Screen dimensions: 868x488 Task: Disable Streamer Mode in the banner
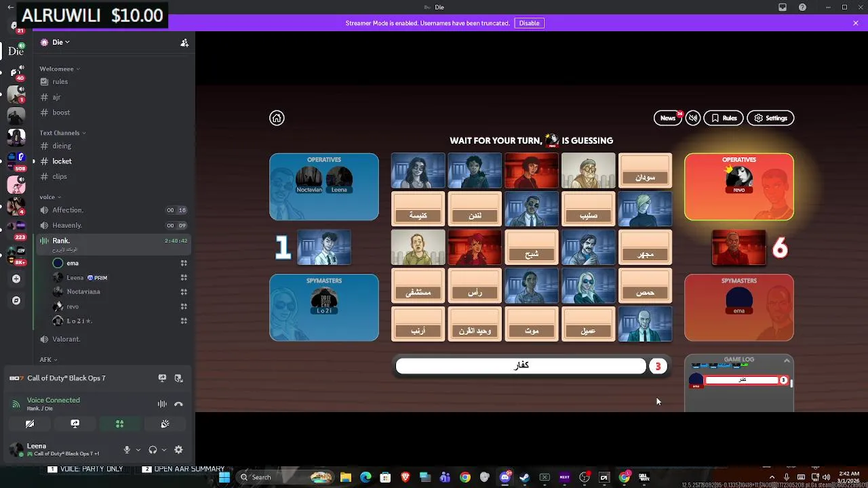point(529,23)
